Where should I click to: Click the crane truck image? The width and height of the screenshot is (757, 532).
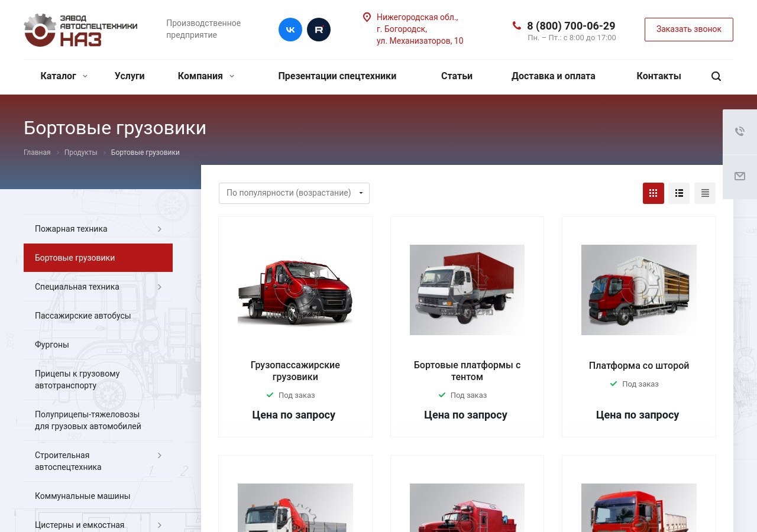pos(295,508)
